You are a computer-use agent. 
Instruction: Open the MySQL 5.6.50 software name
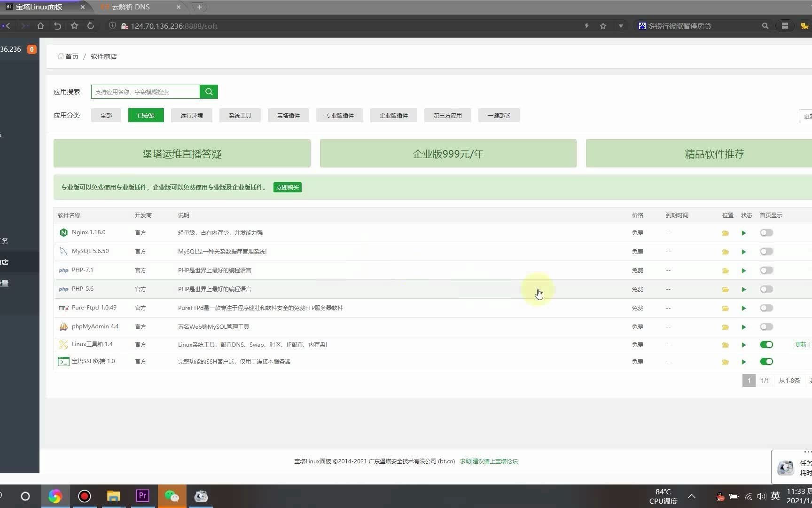[90, 251]
